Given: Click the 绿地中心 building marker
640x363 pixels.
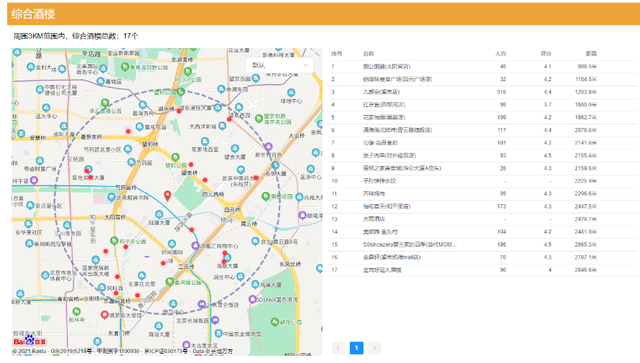Looking at the screenshot, I should click(291, 93).
